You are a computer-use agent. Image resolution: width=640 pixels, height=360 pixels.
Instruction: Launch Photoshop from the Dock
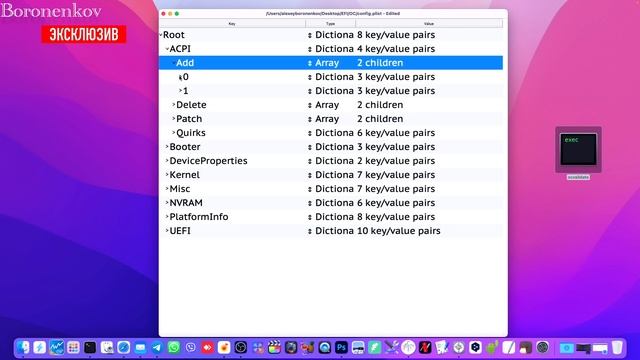(341, 347)
